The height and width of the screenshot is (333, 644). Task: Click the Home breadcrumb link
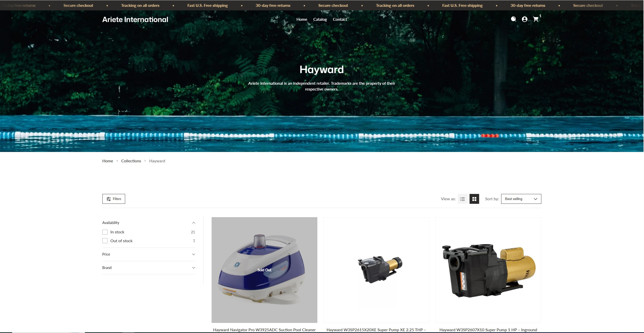click(x=107, y=161)
